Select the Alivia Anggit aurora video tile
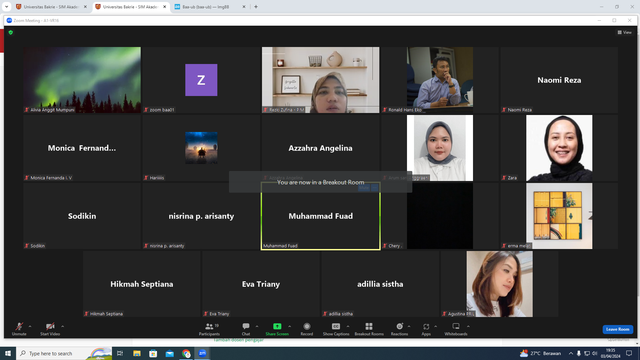Screen dimensions: 640x360 pyautogui.click(x=82, y=80)
